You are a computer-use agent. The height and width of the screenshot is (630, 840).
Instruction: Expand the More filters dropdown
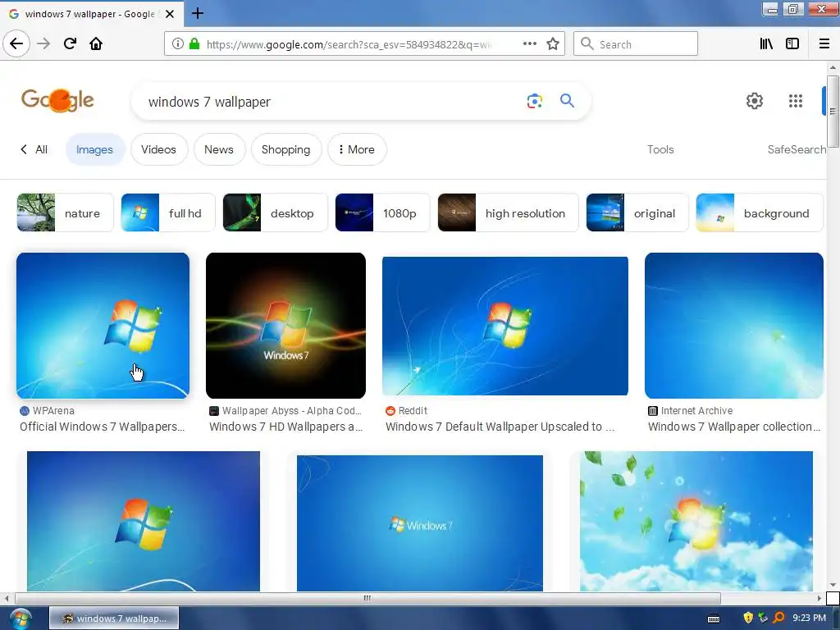coord(356,149)
